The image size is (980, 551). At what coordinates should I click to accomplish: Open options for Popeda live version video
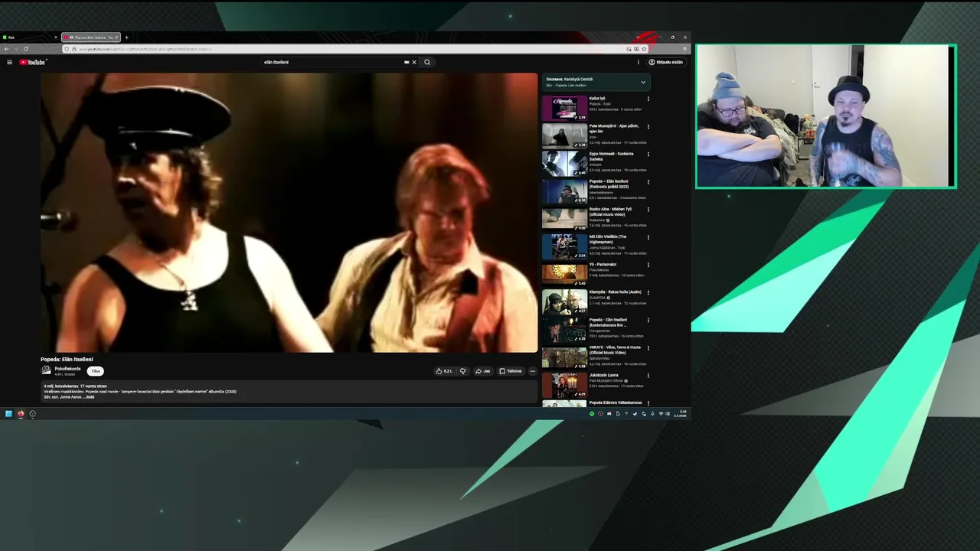pos(648,320)
